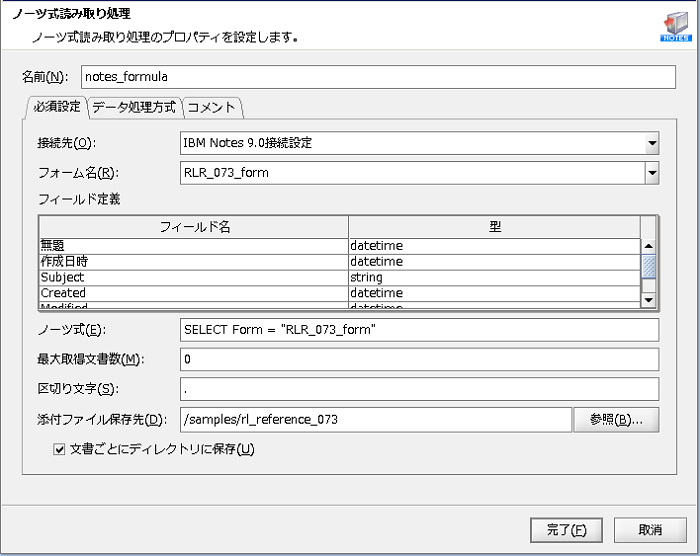700x556 pixels.
Task: Click the datetime type cell for Created
Action: [495, 293]
